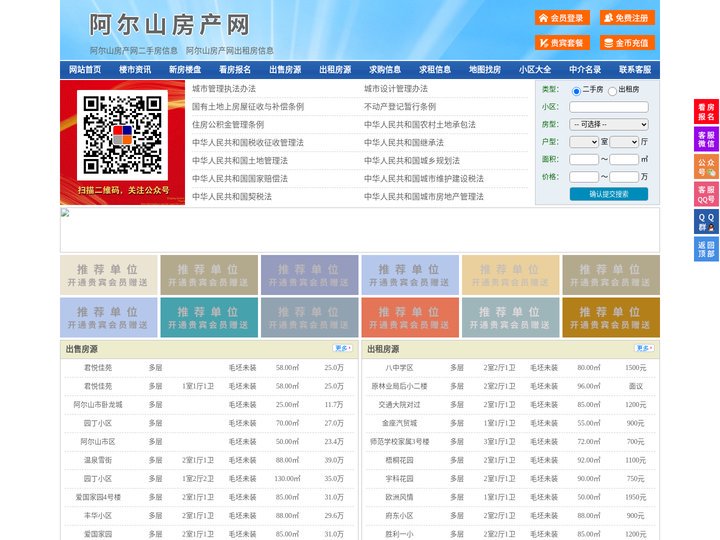The width and height of the screenshot is (720, 540).
Task: Open 地图找房 in navigation bar
Action: tap(485, 70)
